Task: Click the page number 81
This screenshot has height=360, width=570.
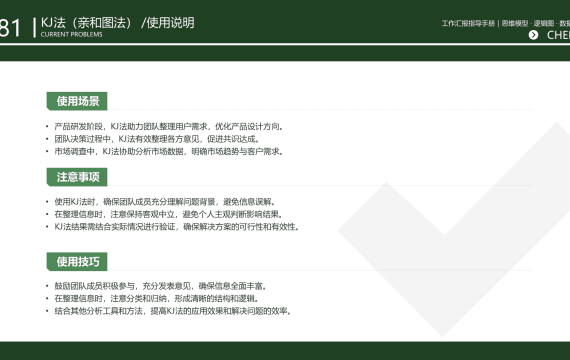Action: tap(10, 28)
